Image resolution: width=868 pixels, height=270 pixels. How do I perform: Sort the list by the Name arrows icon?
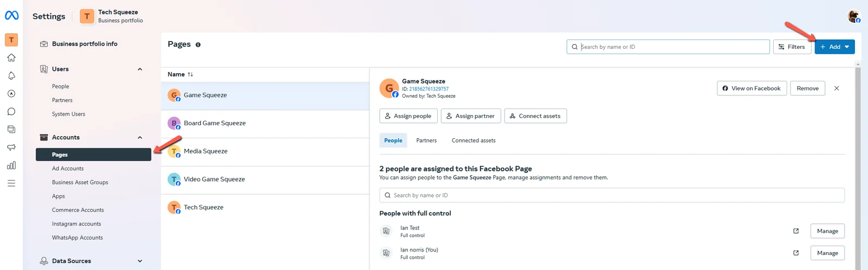tap(190, 74)
